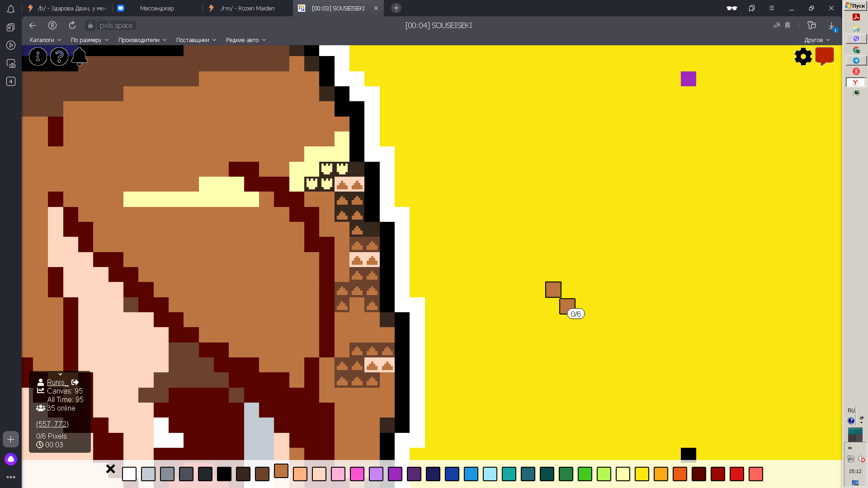The width and height of the screenshot is (868, 488).
Task: Switch to the /rm/ - Rozen Maiden tab
Action: point(248,8)
